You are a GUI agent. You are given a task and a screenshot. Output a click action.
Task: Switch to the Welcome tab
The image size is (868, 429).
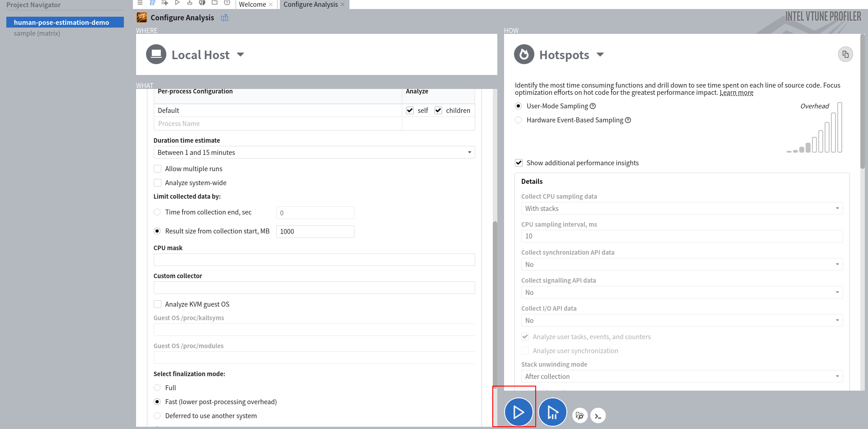(x=252, y=5)
